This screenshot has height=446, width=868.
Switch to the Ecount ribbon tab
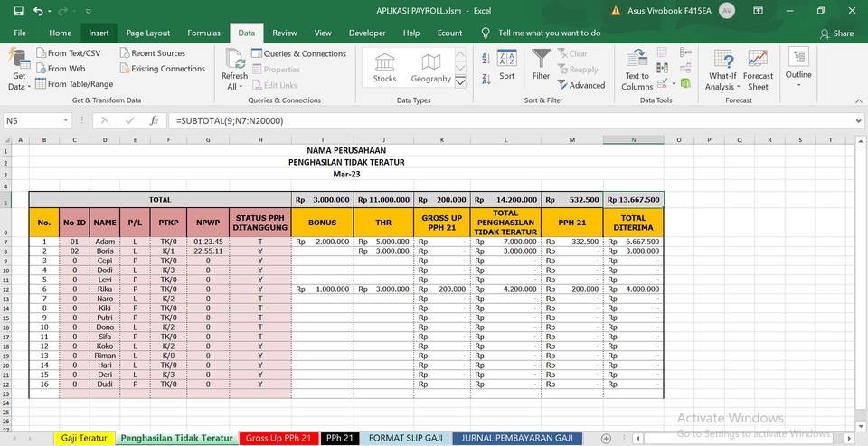[x=449, y=33]
